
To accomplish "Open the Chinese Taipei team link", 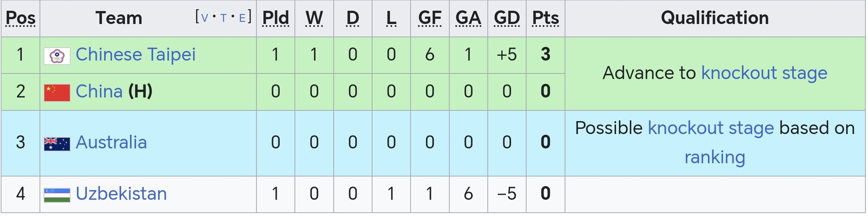I will coord(135,55).
